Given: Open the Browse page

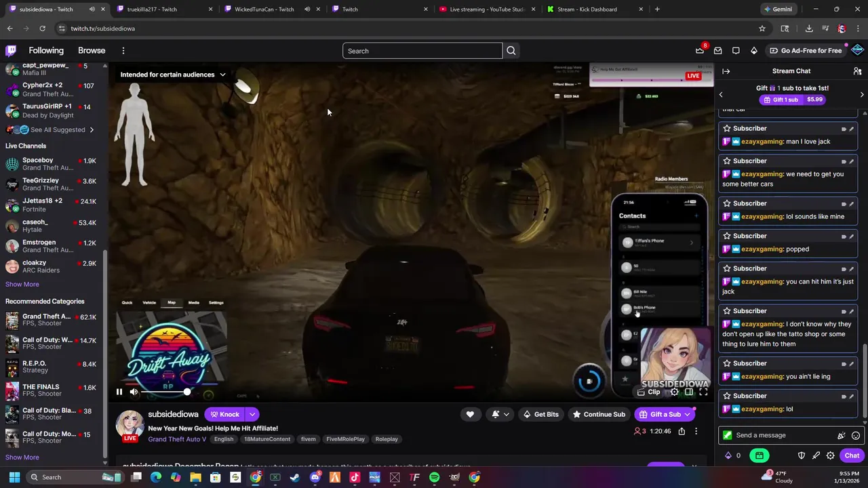Looking at the screenshot, I should [92, 51].
